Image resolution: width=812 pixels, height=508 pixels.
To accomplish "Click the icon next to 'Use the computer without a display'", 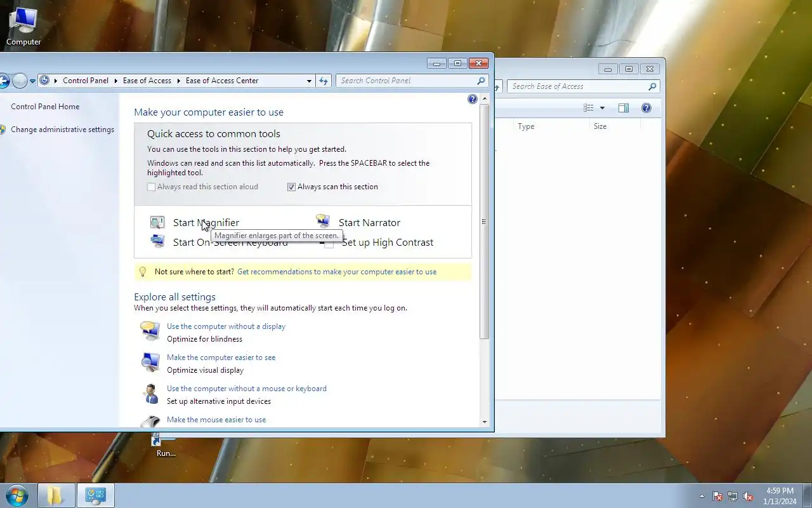I will 150,331.
